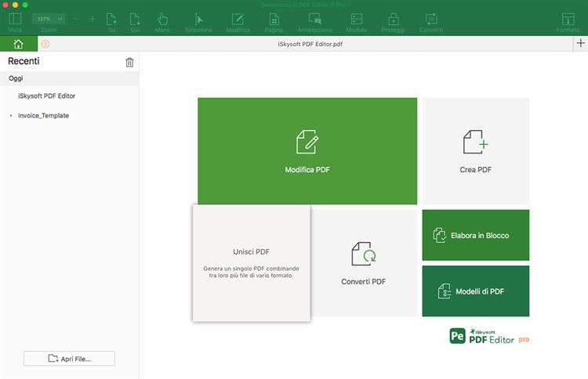
Task: Toggle the Formato panel
Action: coord(567,21)
